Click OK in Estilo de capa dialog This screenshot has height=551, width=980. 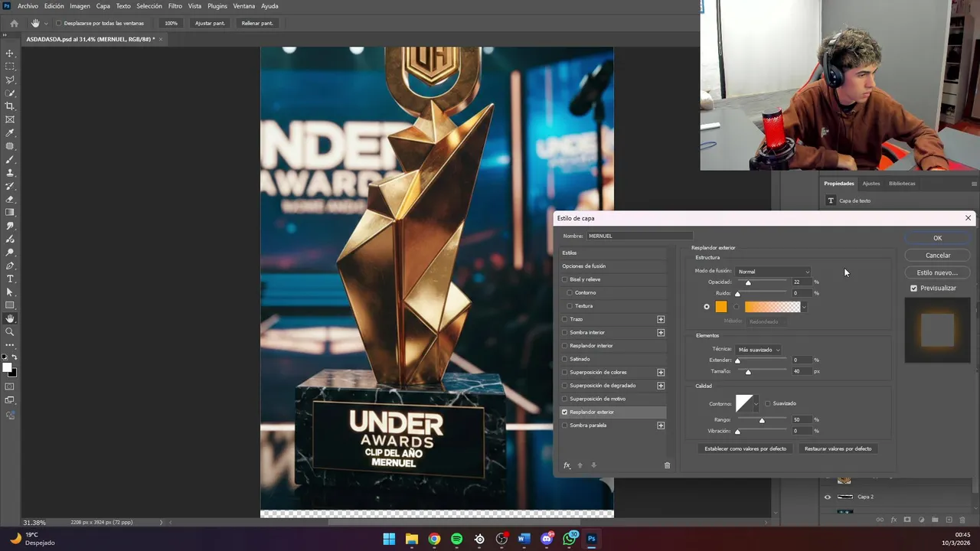[x=937, y=238]
